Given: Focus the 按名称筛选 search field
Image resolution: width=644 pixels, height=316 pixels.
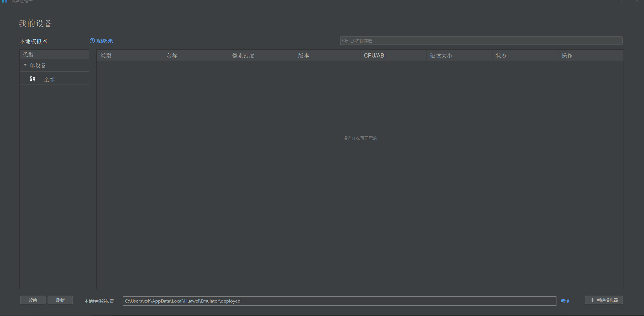Looking at the screenshot, I should 481,41.
